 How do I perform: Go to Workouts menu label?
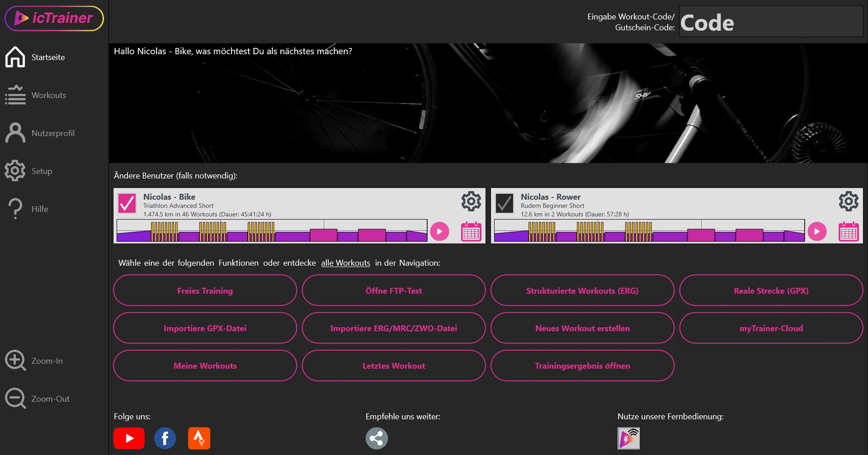pyautogui.click(x=49, y=95)
